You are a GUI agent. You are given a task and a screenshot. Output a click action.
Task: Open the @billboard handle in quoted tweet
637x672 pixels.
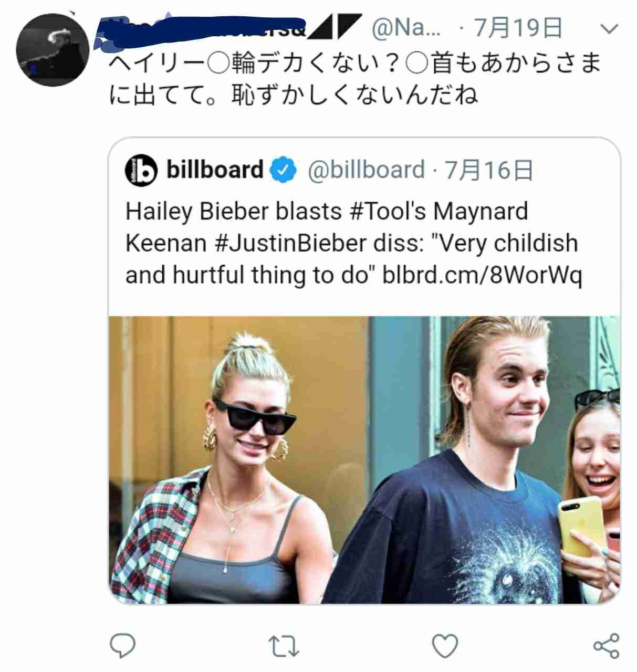click(366, 170)
